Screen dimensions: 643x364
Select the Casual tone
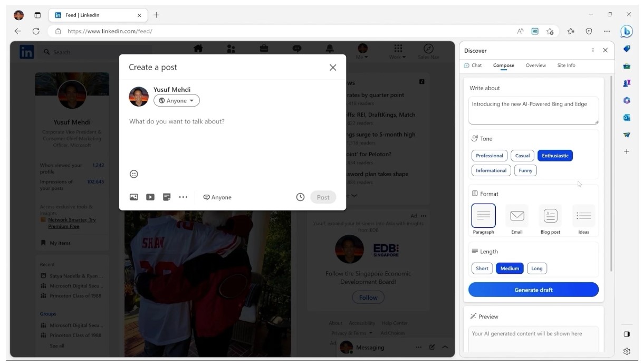pos(522,156)
